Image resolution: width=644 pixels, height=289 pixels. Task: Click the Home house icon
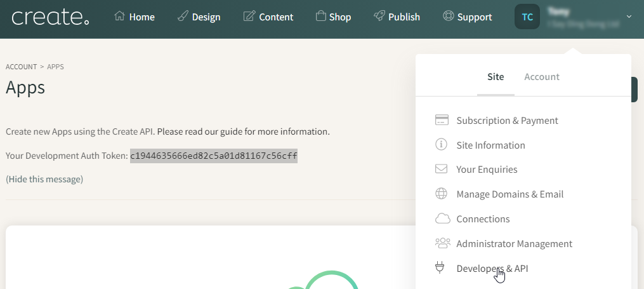[119, 16]
